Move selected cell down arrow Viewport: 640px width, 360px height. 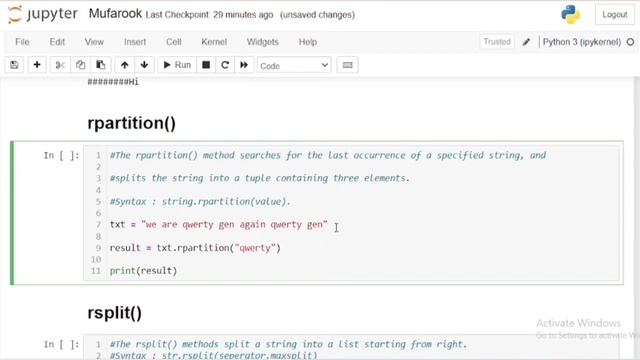coord(144,65)
